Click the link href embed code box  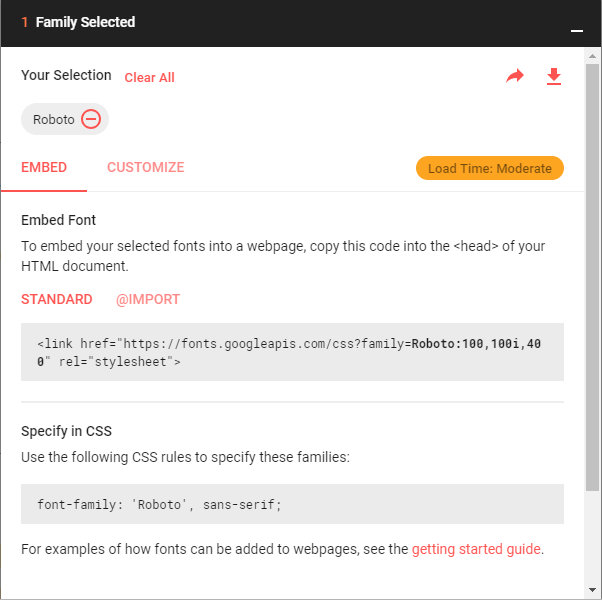[x=292, y=352]
